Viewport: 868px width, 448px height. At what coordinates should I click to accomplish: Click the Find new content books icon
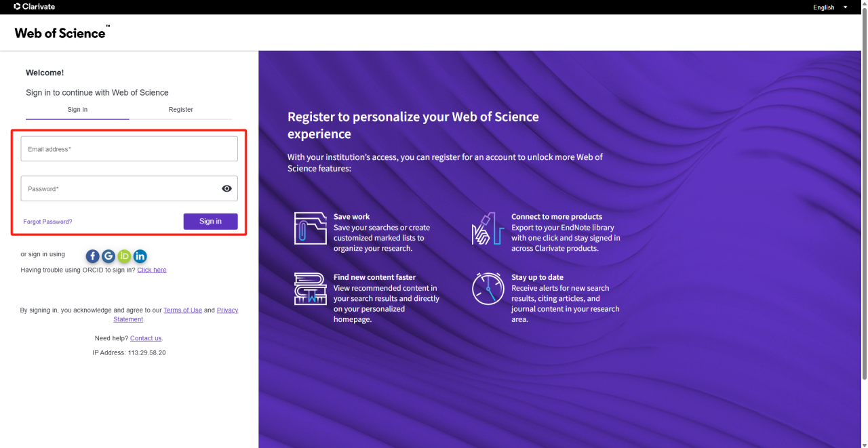310,289
